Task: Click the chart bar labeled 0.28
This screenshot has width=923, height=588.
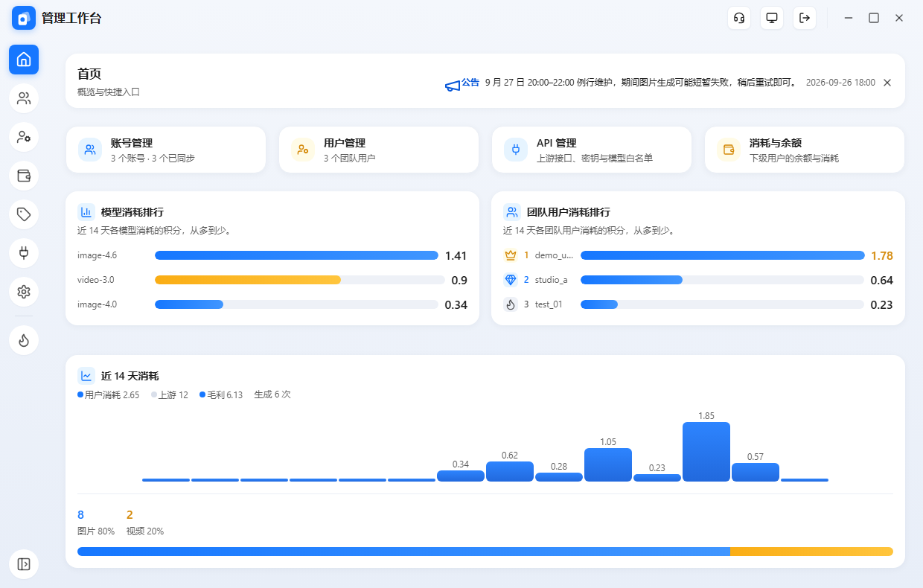Action: click(559, 477)
